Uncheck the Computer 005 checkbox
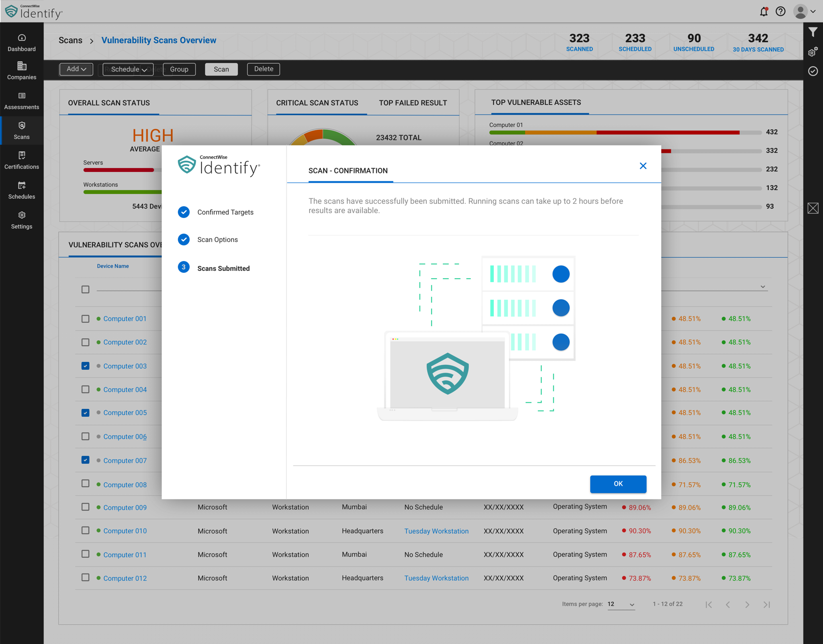This screenshot has width=823, height=644. (85, 413)
